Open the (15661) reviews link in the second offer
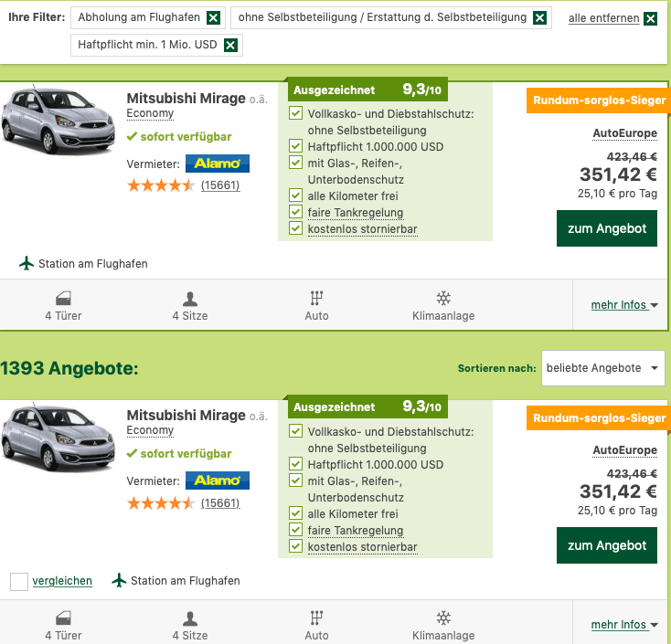The image size is (671, 644). (220, 503)
